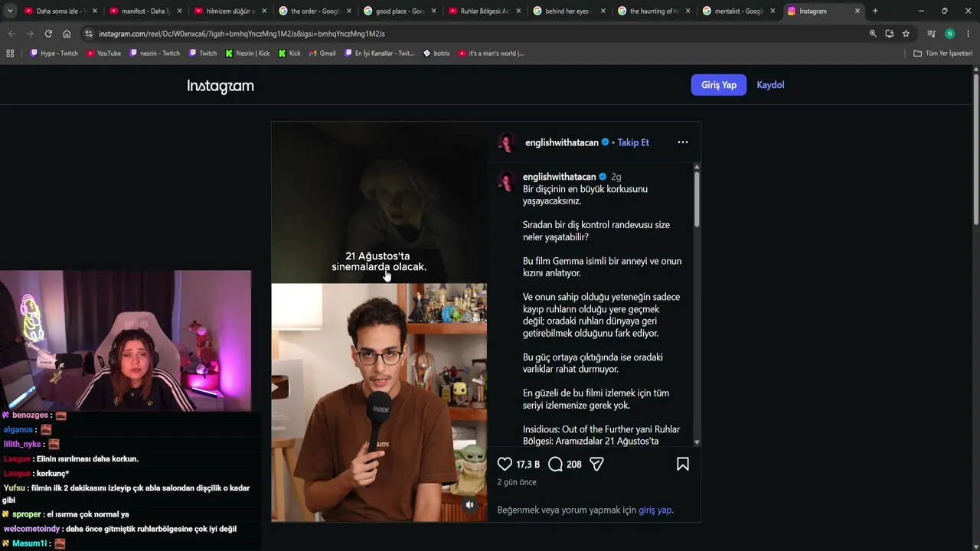This screenshot has width=980, height=551.
Task: Go back to the previous page
Action: pos(11,34)
